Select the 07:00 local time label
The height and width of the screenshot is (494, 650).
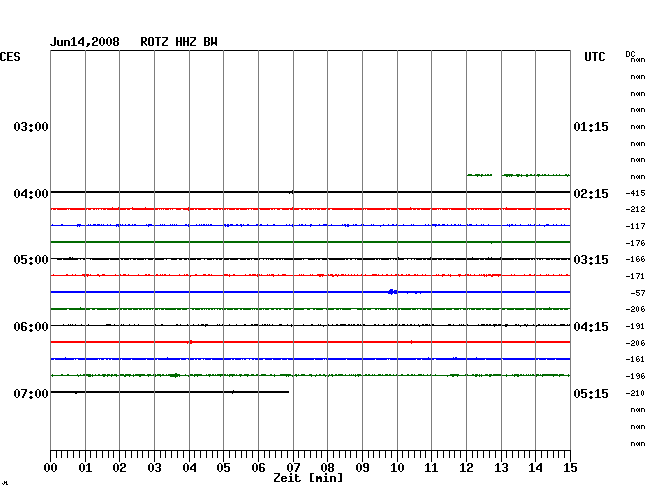tap(31, 393)
